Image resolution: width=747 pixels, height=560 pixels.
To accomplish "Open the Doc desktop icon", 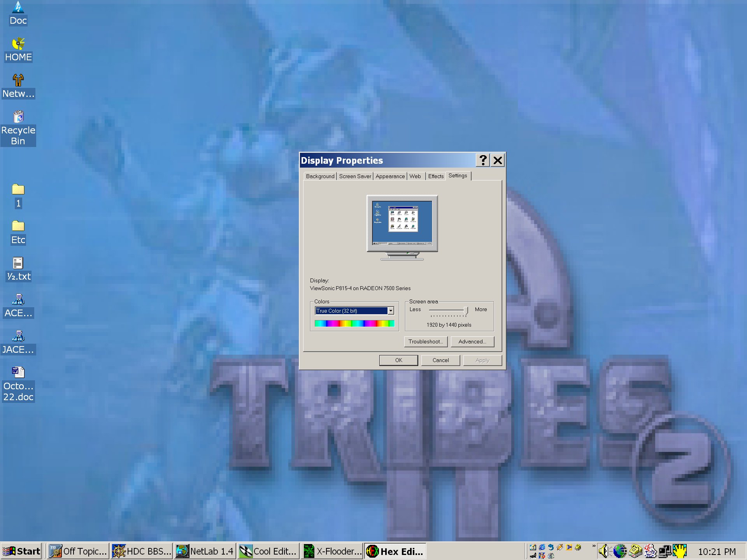I will pyautogui.click(x=18, y=14).
